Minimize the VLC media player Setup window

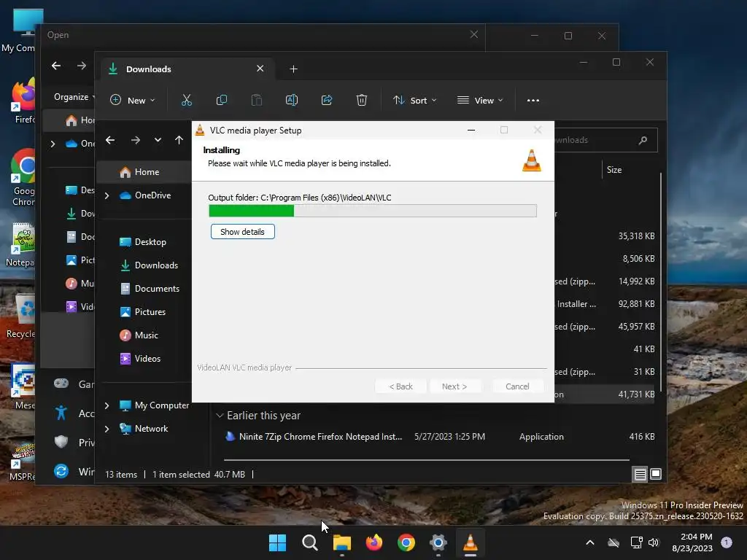coord(471,130)
